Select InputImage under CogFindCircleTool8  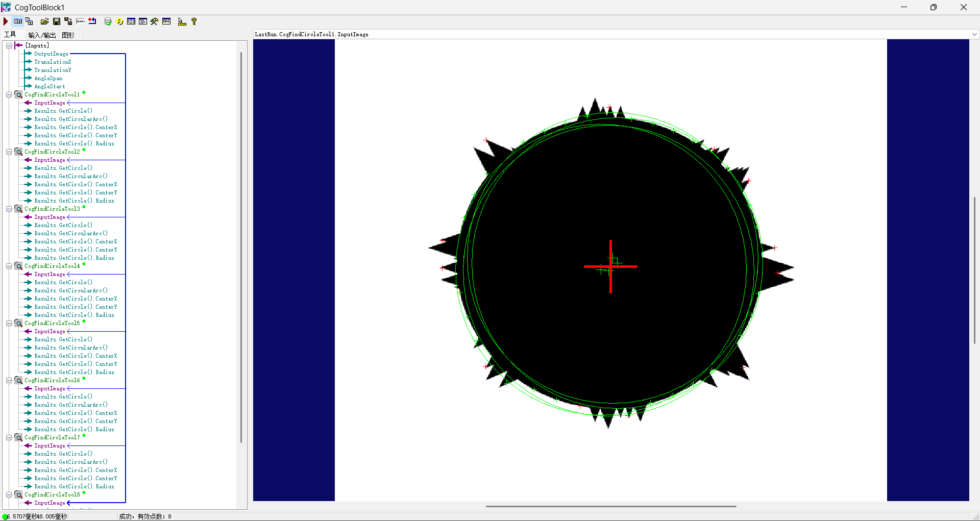(x=50, y=503)
